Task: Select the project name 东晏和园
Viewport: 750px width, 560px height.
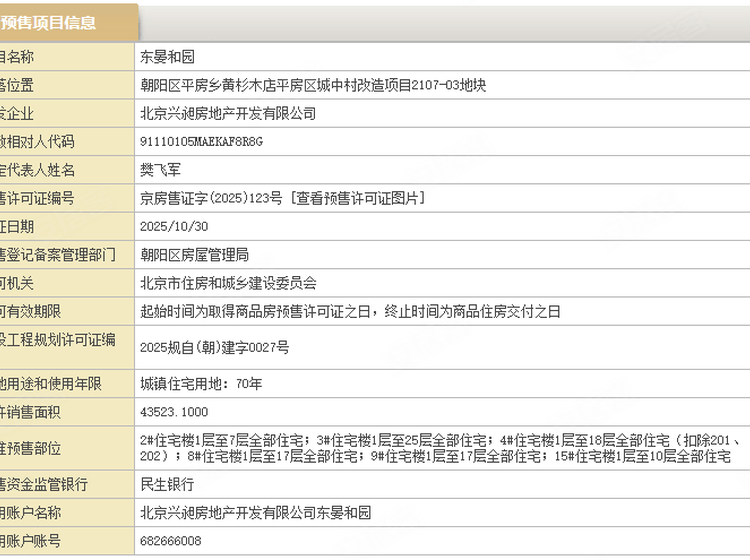Action: [x=167, y=58]
